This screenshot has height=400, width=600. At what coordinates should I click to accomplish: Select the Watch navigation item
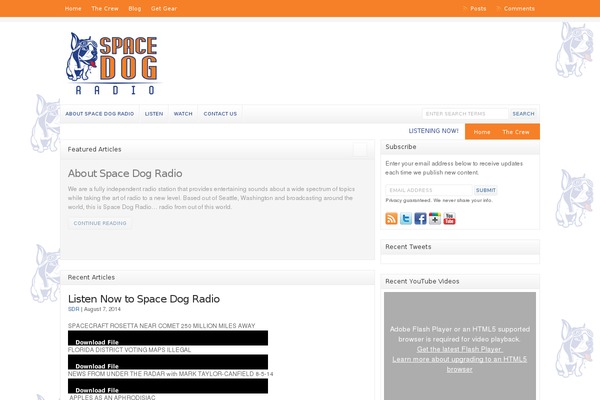point(183,114)
